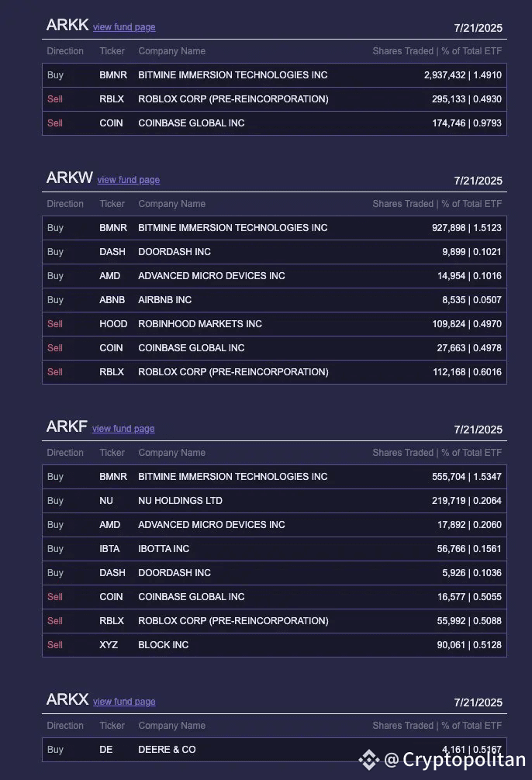Click ARKF Block Inc sell row
Image resolution: width=532 pixels, height=780 pixels.
[275, 644]
